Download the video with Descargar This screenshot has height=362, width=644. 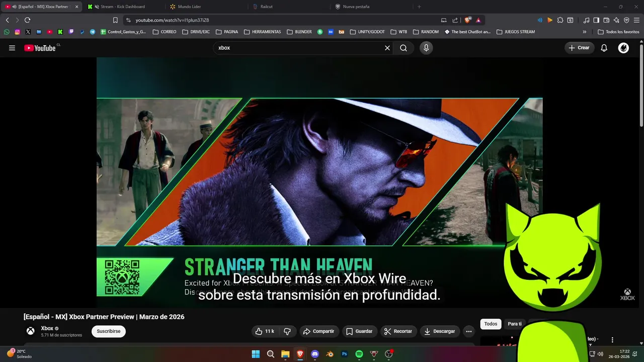[440, 331]
